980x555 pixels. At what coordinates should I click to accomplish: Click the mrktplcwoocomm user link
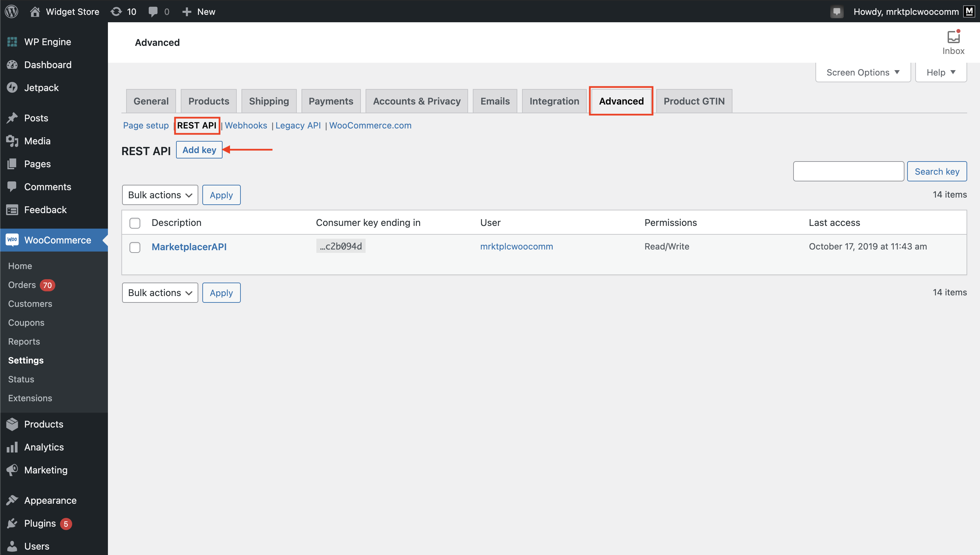pyautogui.click(x=517, y=246)
